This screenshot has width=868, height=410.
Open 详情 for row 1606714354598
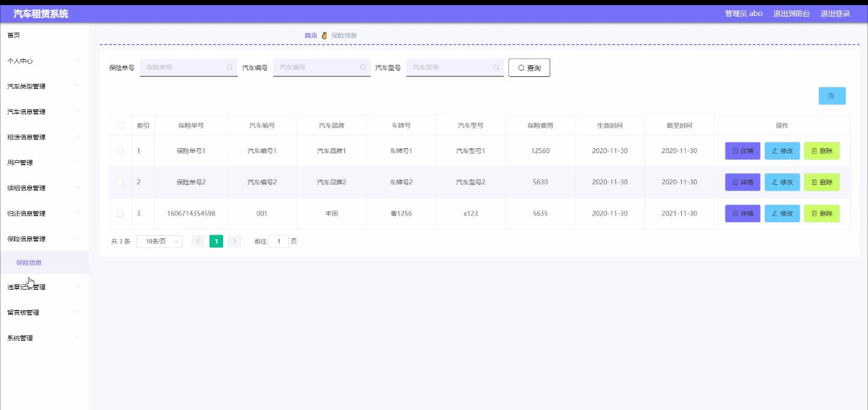coord(743,214)
